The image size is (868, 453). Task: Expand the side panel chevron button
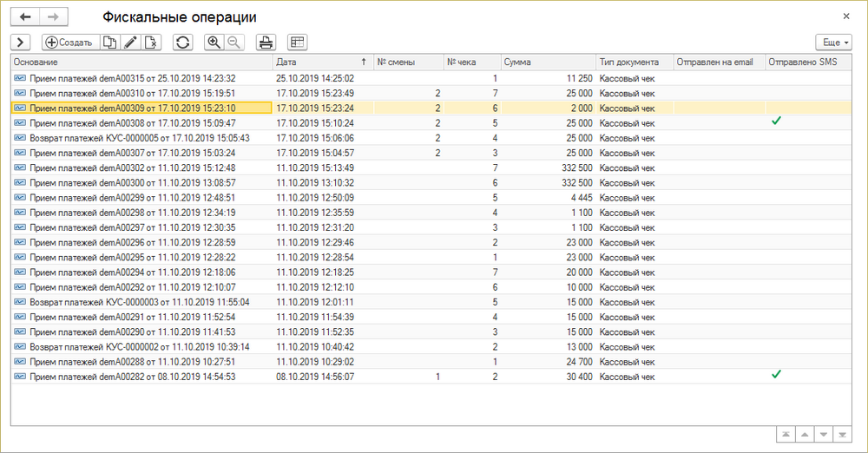pos(21,42)
